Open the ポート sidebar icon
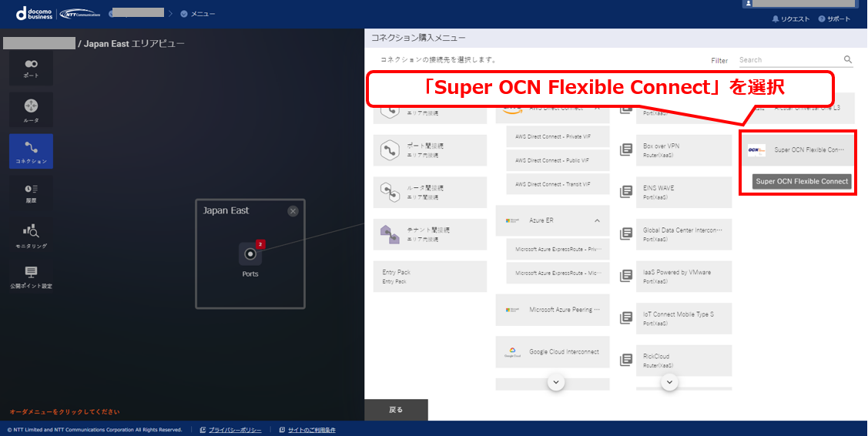868x436 pixels. (31, 68)
